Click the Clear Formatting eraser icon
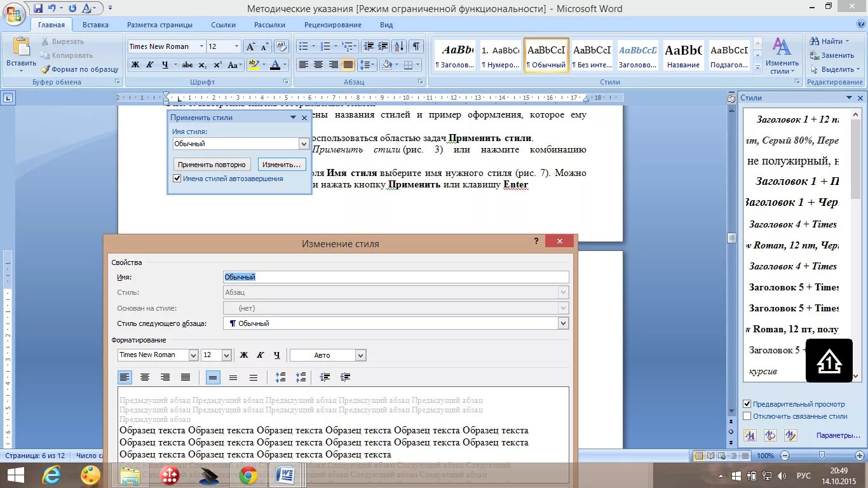Viewport: 868px width, 488px height. click(281, 46)
